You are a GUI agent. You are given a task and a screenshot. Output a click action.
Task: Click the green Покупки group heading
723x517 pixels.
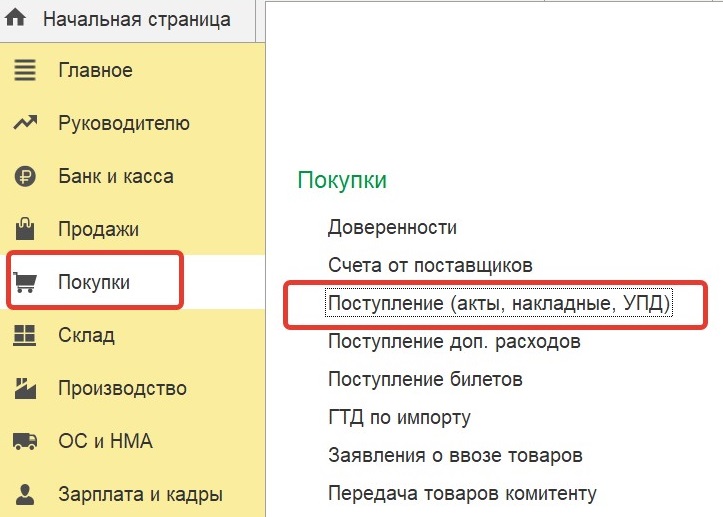tap(342, 180)
